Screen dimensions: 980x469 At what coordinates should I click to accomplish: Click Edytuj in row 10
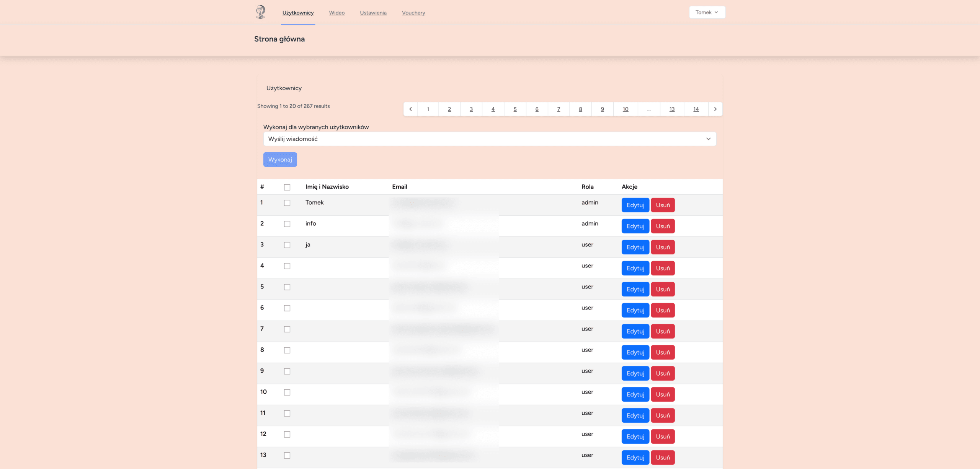coord(635,394)
